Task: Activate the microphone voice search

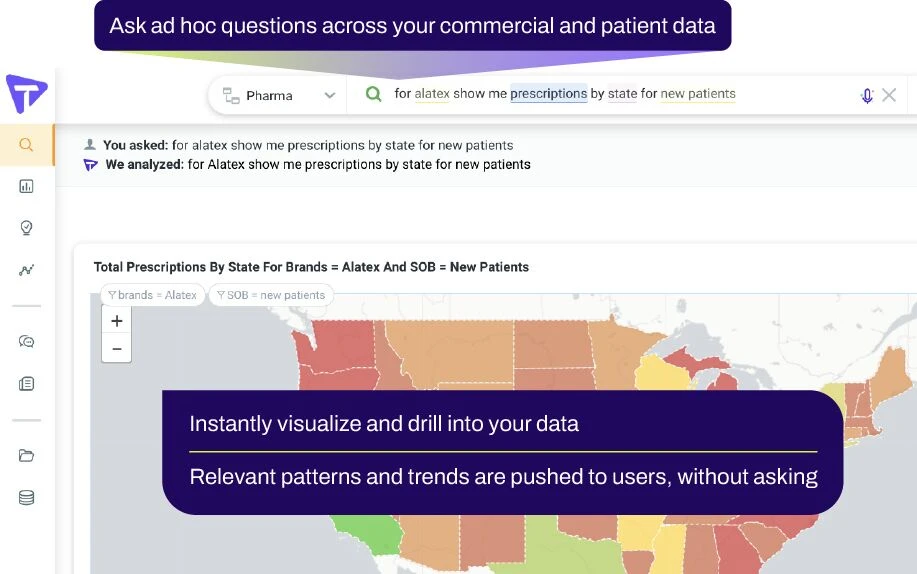Action: (x=866, y=95)
